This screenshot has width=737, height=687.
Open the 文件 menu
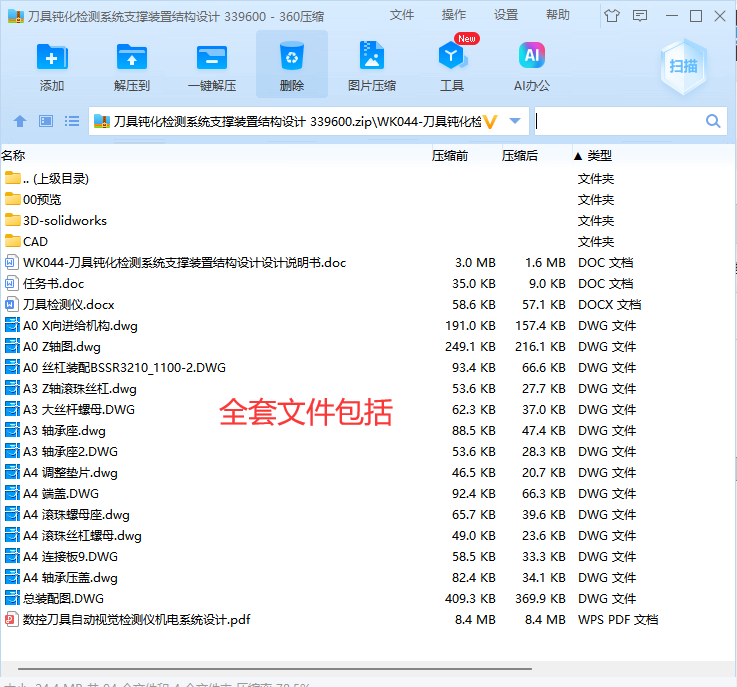click(402, 15)
